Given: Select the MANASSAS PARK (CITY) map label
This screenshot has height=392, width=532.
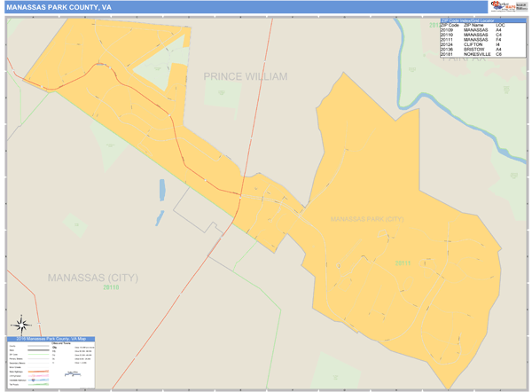Looking at the screenshot, I should coord(367,219).
